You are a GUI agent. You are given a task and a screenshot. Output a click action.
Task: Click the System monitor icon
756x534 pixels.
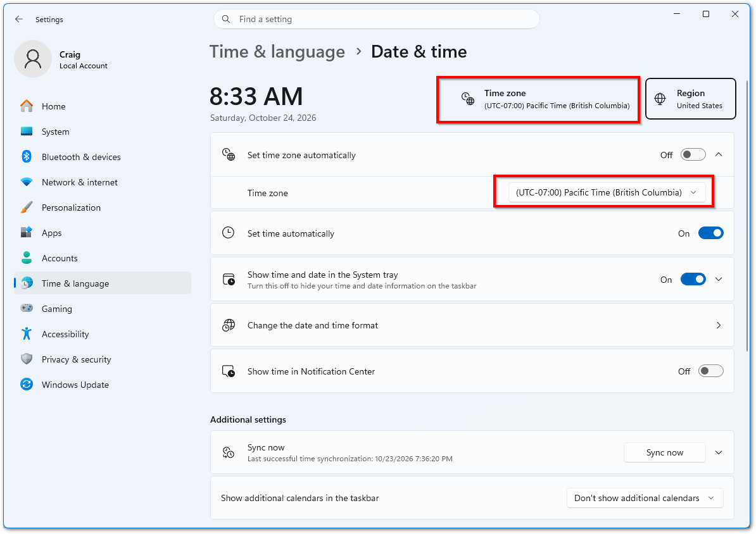(x=27, y=132)
